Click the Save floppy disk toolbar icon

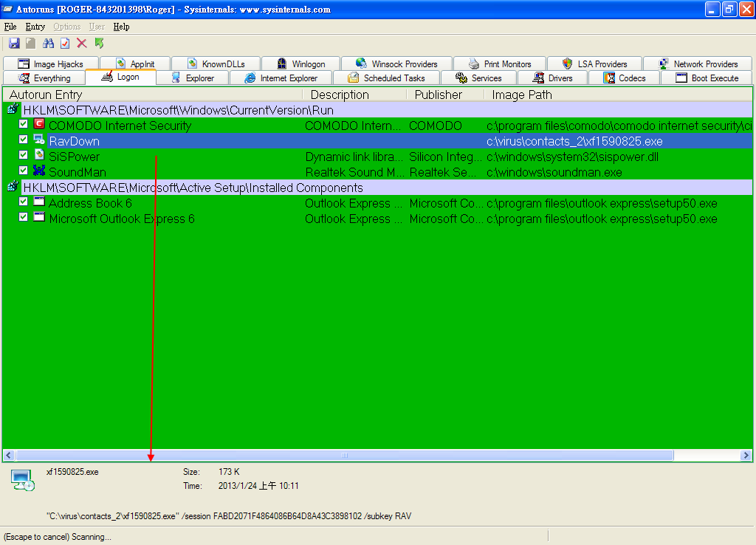tap(14, 44)
